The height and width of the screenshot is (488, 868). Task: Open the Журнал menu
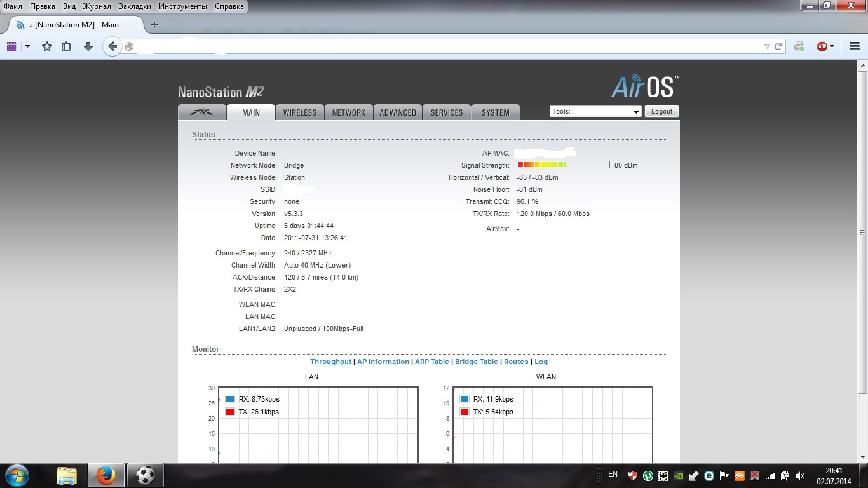[x=97, y=6]
